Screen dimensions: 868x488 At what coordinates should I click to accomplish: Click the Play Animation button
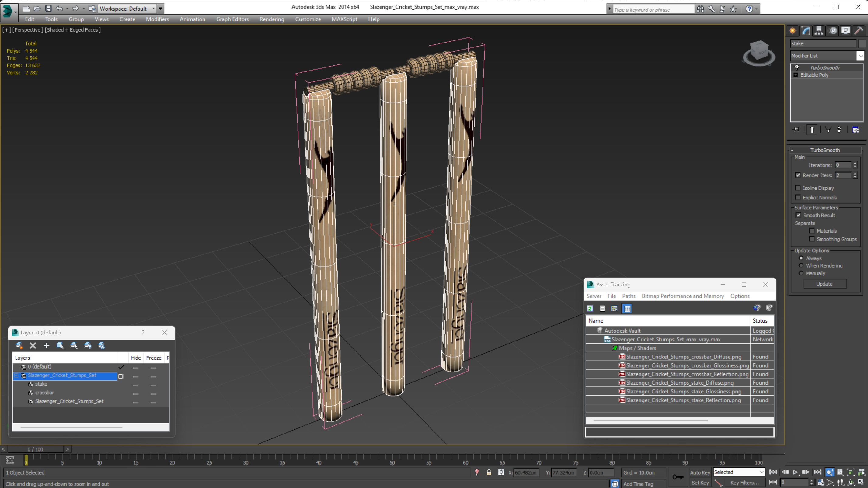(795, 472)
